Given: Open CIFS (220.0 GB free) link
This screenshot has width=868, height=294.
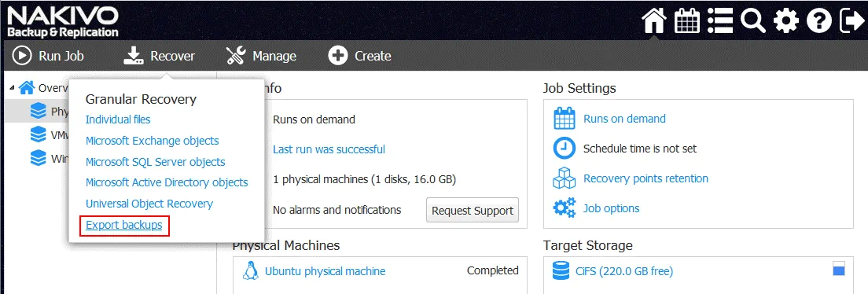Looking at the screenshot, I should [x=624, y=270].
